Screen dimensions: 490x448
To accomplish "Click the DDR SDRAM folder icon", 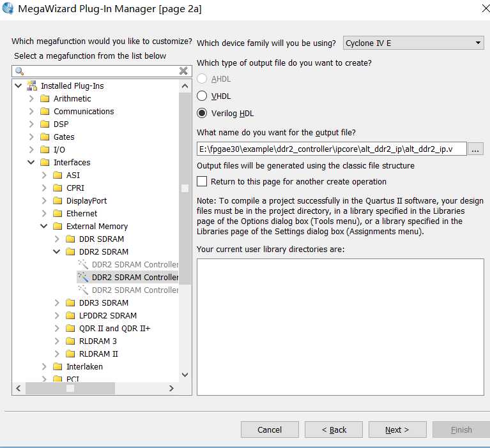I will 70,239.
